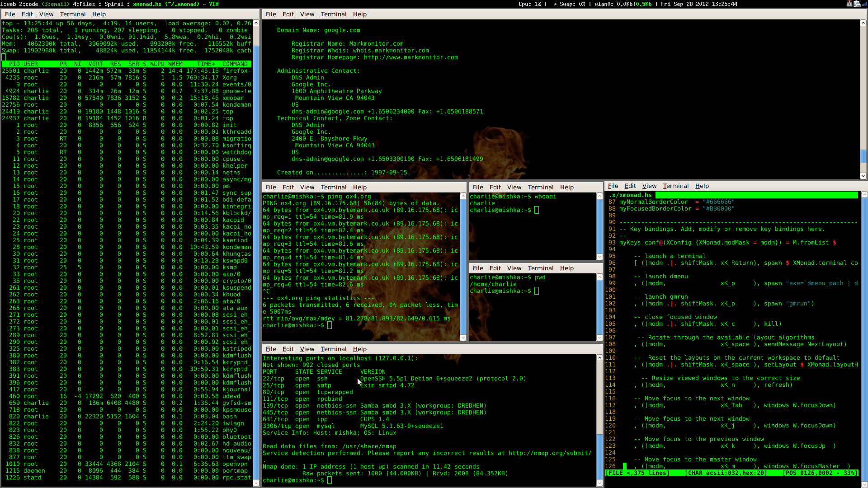This screenshot has height=488, width=868.
Task: Click the clipboard manager tray icon
Action: pos(857,4)
